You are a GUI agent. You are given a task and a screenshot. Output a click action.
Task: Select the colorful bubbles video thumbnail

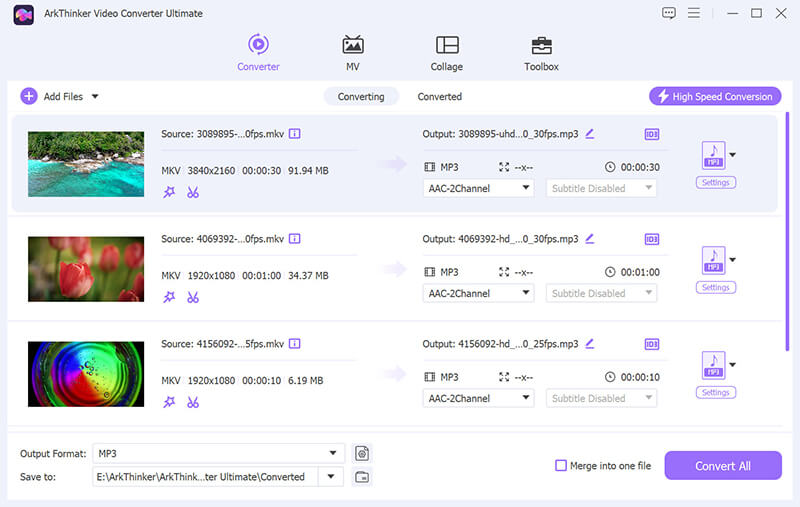[86, 374]
